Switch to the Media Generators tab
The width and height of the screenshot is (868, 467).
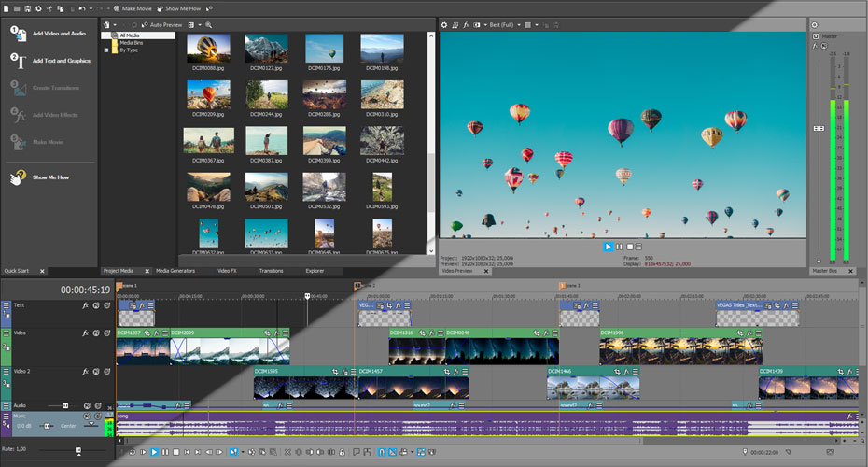tap(175, 271)
